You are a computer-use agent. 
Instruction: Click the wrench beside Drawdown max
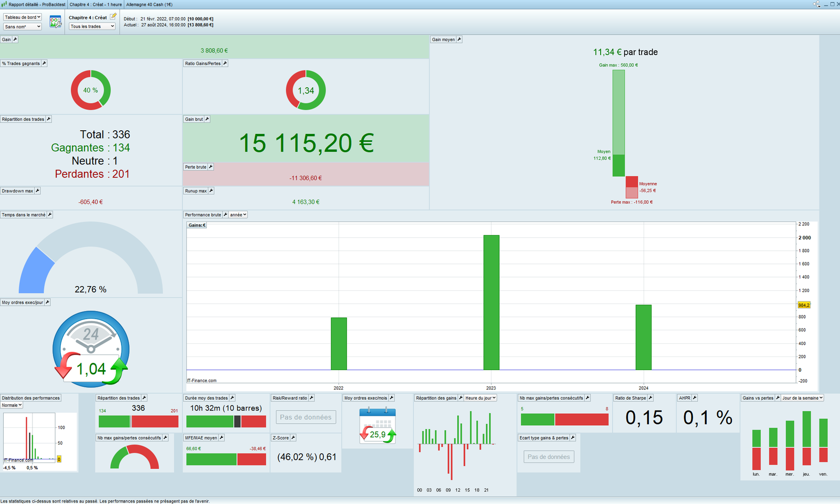point(37,191)
